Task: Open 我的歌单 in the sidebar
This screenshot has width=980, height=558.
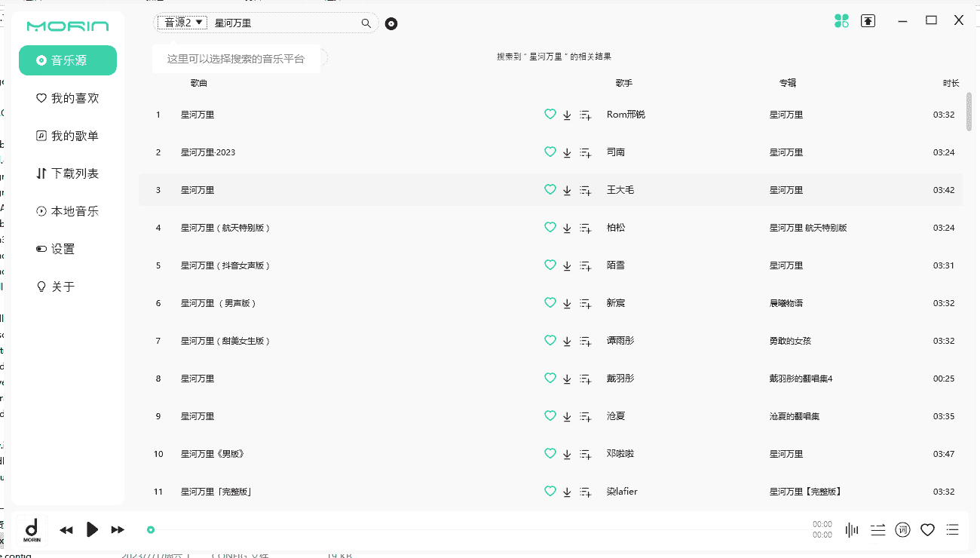Action: pyautogui.click(x=68, y=136)
